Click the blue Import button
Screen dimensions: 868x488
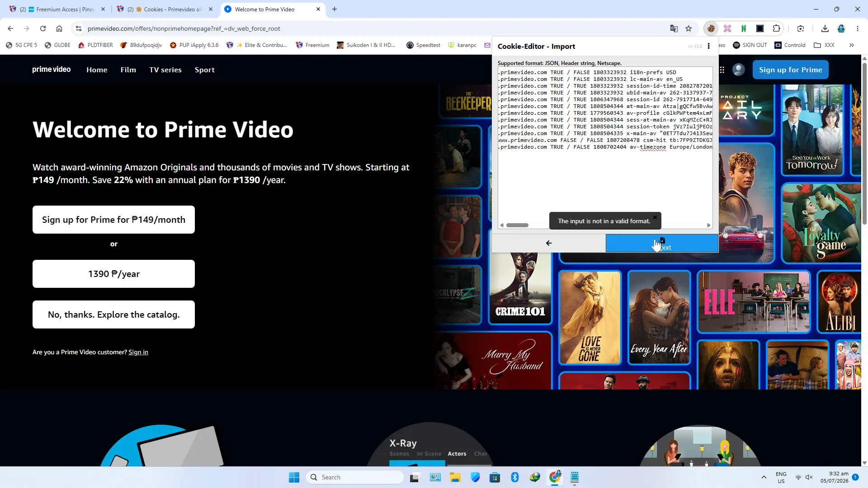coord(662,243)
